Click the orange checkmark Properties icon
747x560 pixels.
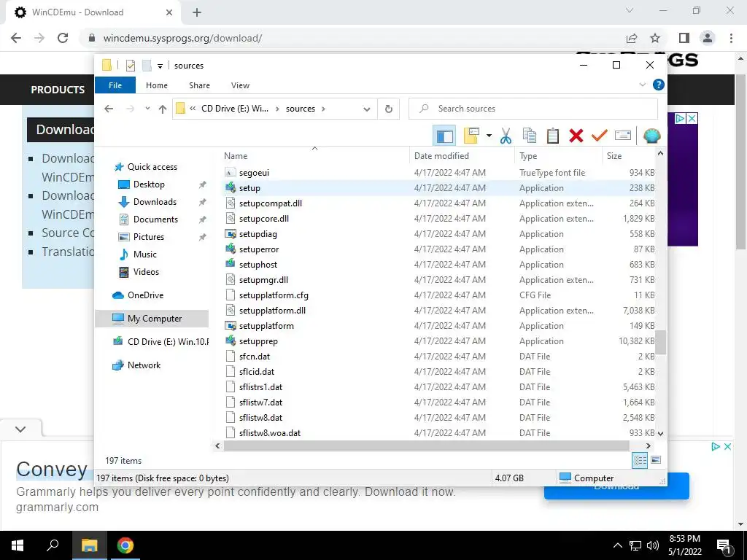[600, 136]
